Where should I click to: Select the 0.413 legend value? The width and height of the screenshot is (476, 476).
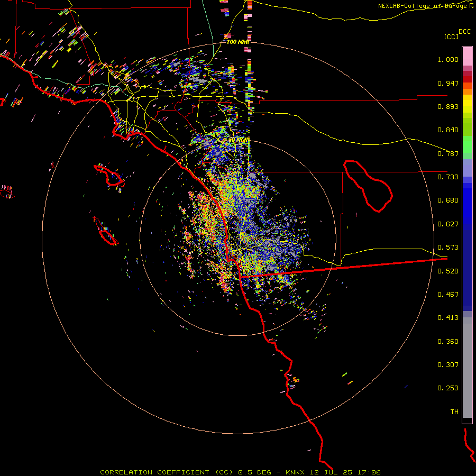pyautogui.click(x=448, y=318)
